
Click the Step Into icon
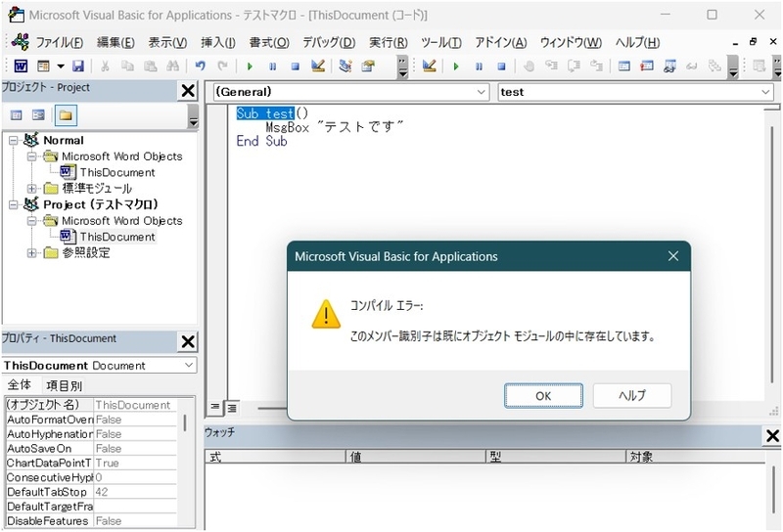pos(551,66)
